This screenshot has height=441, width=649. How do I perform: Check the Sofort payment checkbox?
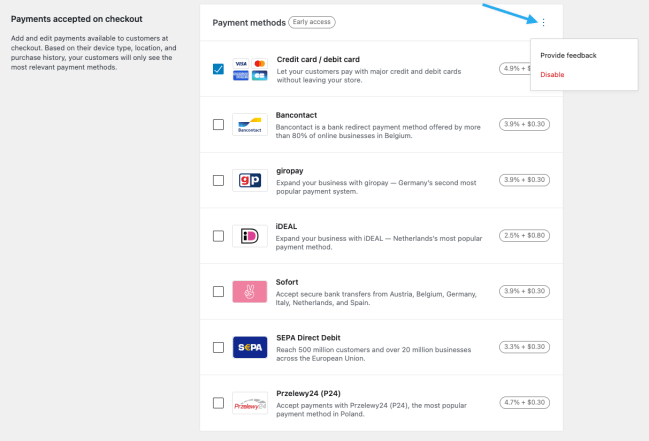tap(218, 292)
